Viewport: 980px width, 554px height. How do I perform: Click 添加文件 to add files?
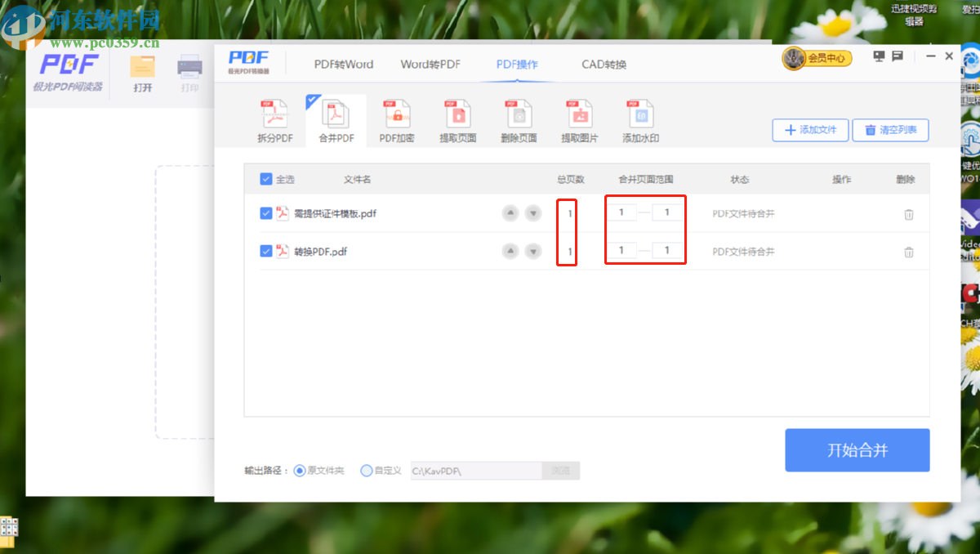[x=809, y=130]
